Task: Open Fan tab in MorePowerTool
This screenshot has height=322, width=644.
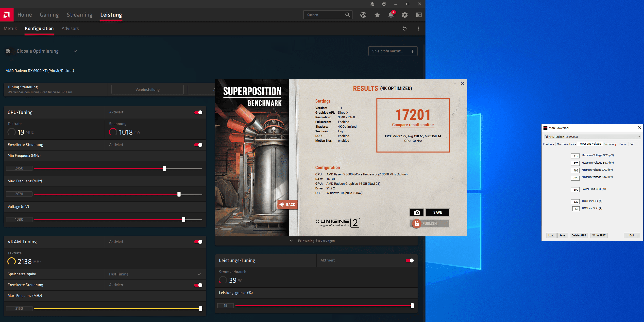Action: pos(632,144)
